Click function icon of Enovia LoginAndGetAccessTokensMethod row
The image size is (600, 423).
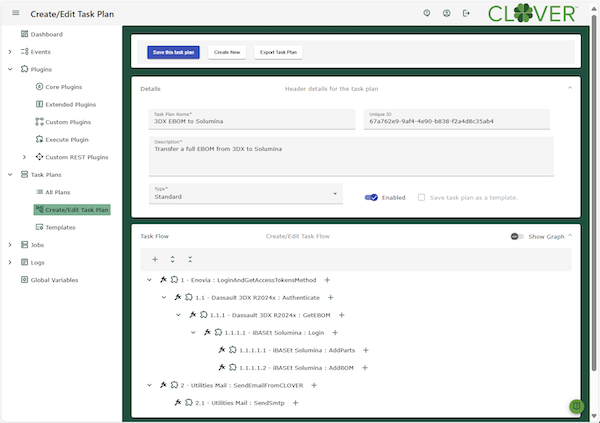coord(163,280)
